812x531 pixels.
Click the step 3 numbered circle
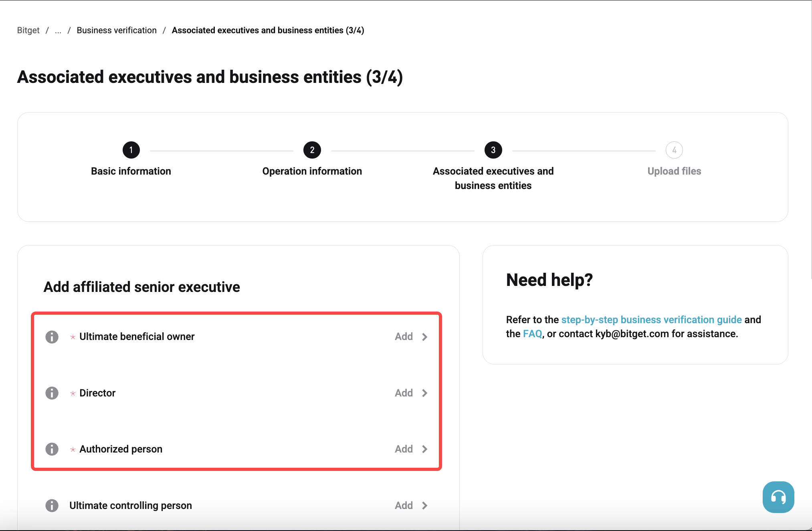tap(493, 150)
